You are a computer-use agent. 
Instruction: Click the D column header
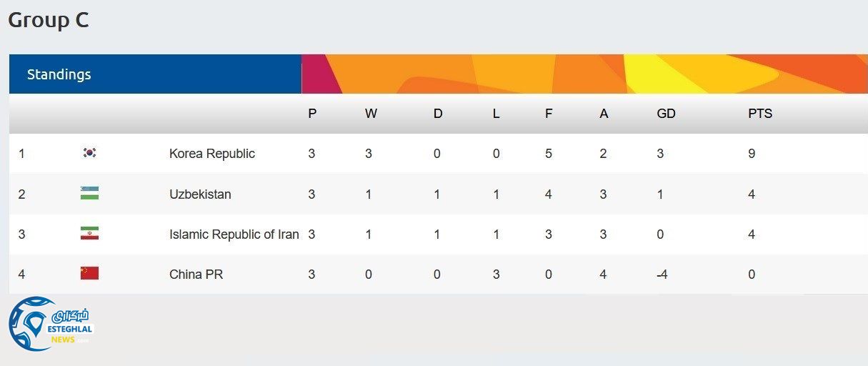coord(438,114)
